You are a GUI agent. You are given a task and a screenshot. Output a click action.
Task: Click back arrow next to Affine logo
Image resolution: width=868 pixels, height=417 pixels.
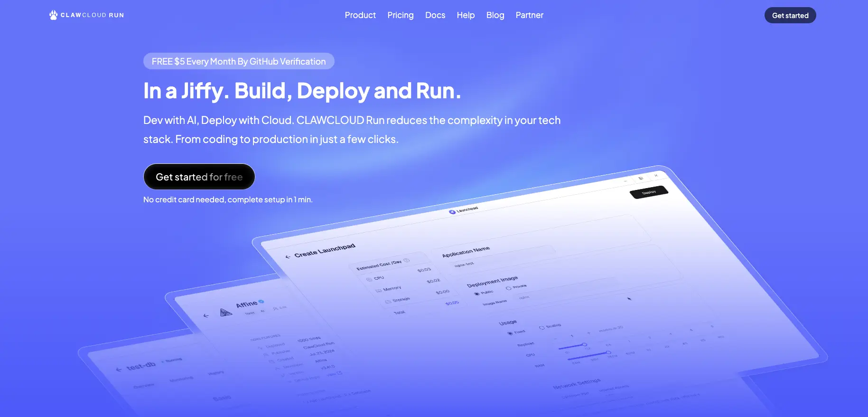[x=206, y=315]
